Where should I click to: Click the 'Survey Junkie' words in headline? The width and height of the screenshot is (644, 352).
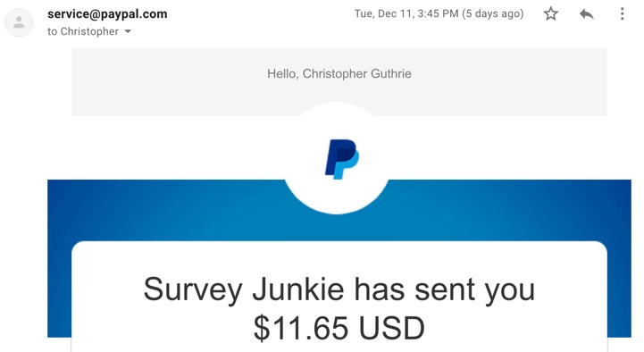(243, 290)
